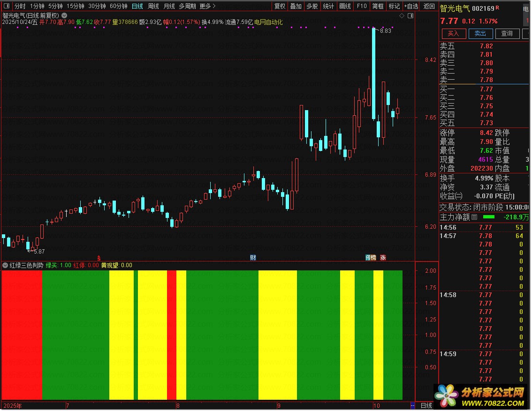Toggle 叠加 overlay mode
The width and height of the screenshot is (532, 411).
coord(296,6)
